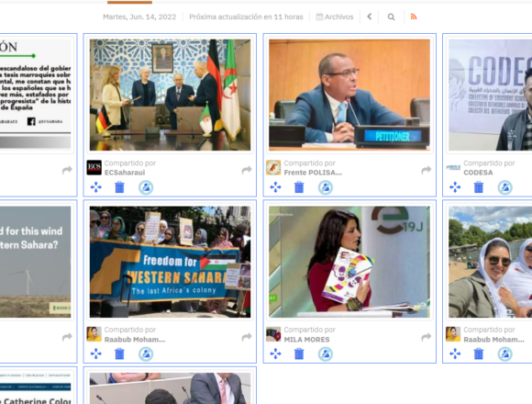Delete the Freedom for Western Sahara card

[x=119, y=353]
